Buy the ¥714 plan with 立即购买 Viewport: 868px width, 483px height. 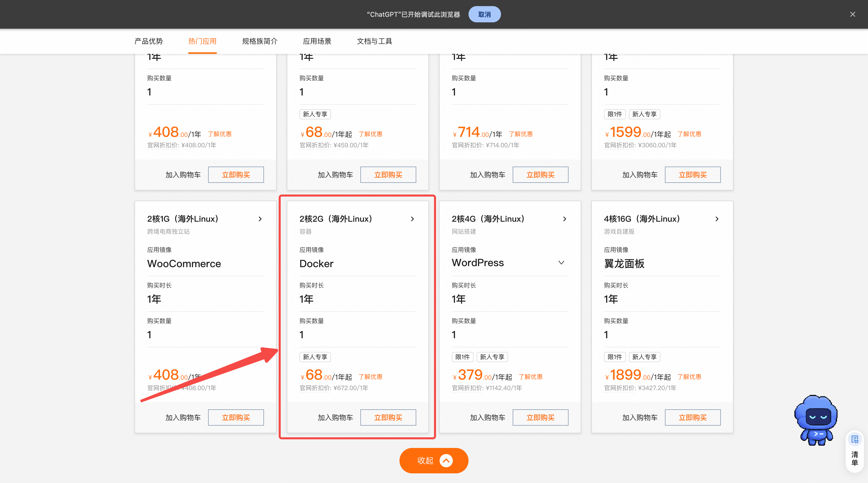point(541,175)
